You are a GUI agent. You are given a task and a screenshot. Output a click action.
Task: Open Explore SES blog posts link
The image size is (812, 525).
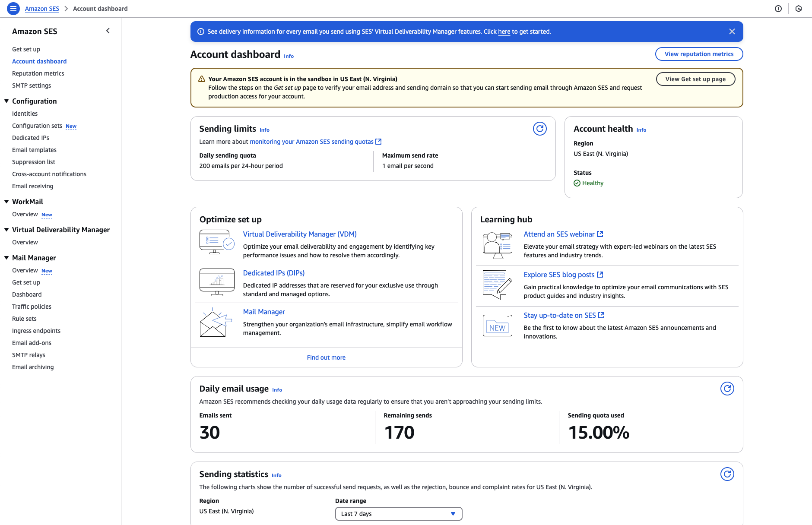[563, 275]
